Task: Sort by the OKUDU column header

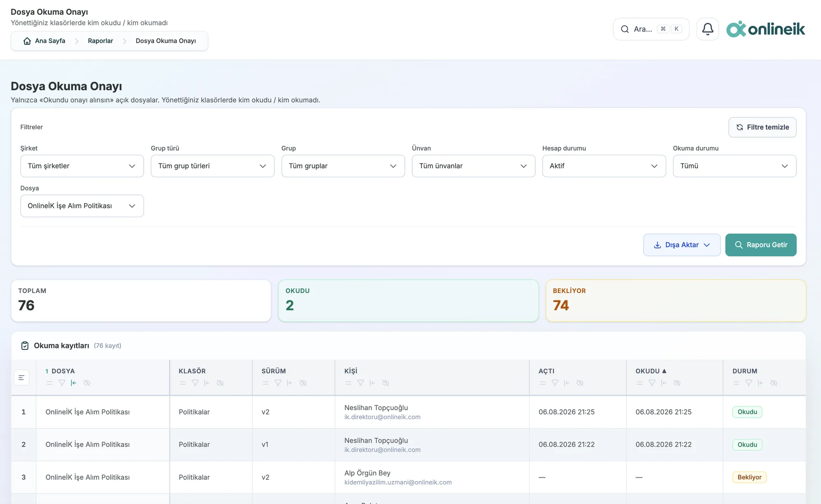Action: 651,371
